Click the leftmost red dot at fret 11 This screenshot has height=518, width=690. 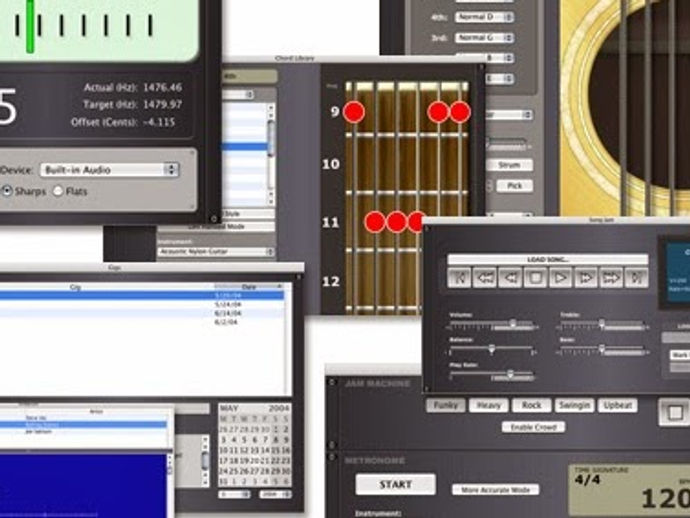(375, 222)
